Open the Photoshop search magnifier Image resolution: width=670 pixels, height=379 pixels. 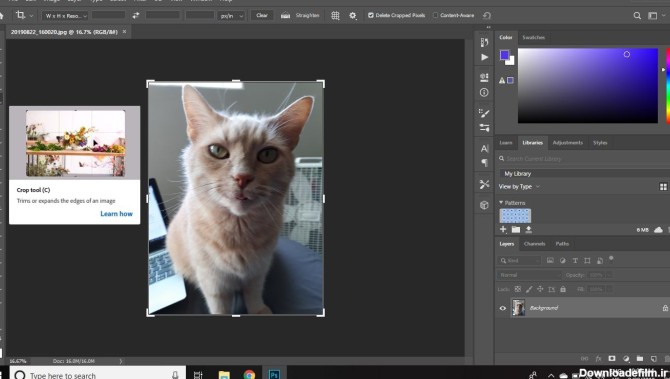point(637,16)
